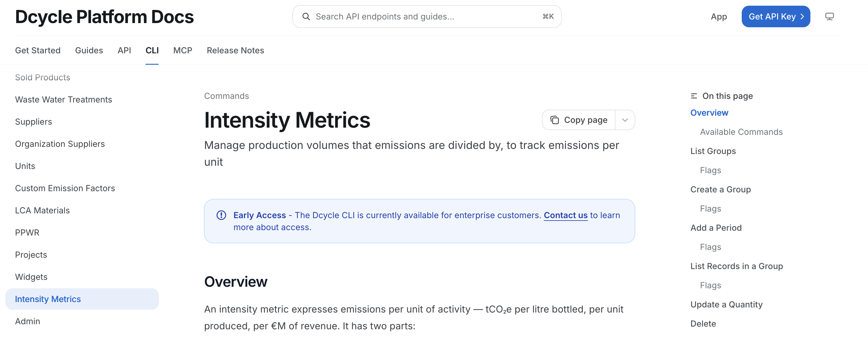Jump to Flags under List Groups

click(x=710, y=170)
